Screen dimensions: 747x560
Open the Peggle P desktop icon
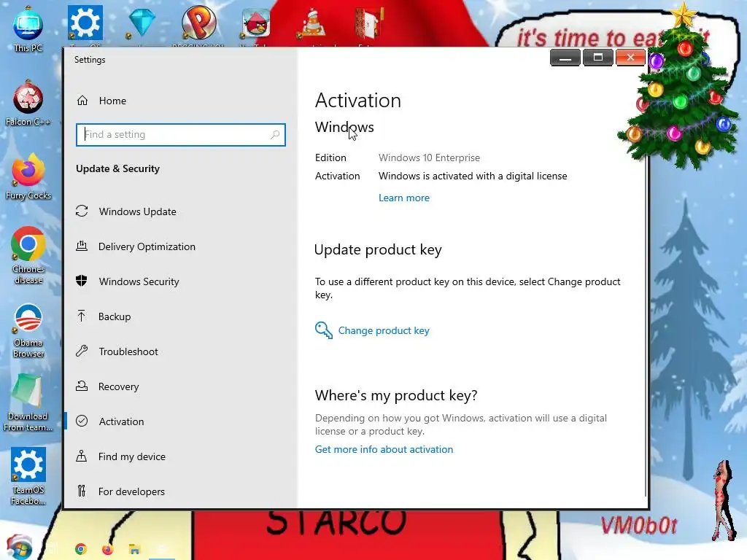(198, 23)
